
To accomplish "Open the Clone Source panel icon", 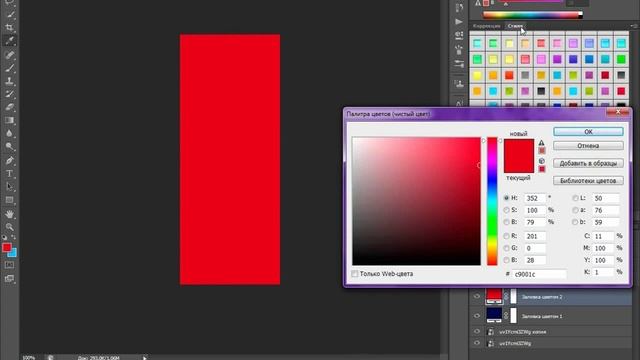I will [x=459, y=84].
